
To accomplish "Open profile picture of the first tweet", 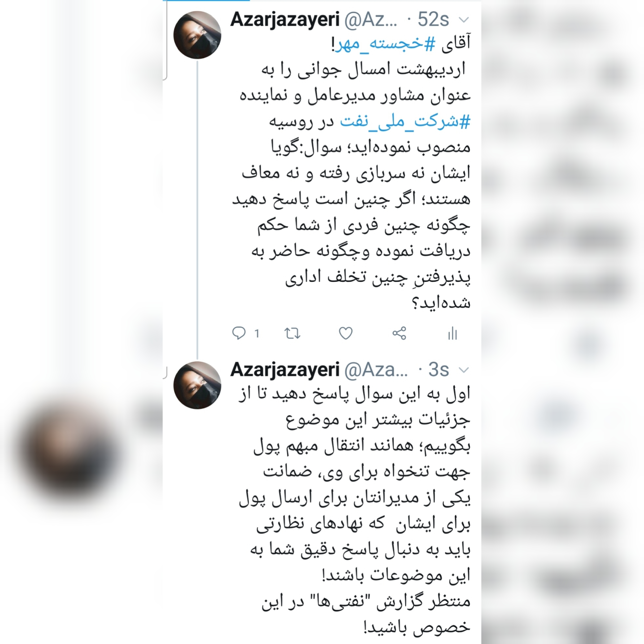I will point(197,35).
